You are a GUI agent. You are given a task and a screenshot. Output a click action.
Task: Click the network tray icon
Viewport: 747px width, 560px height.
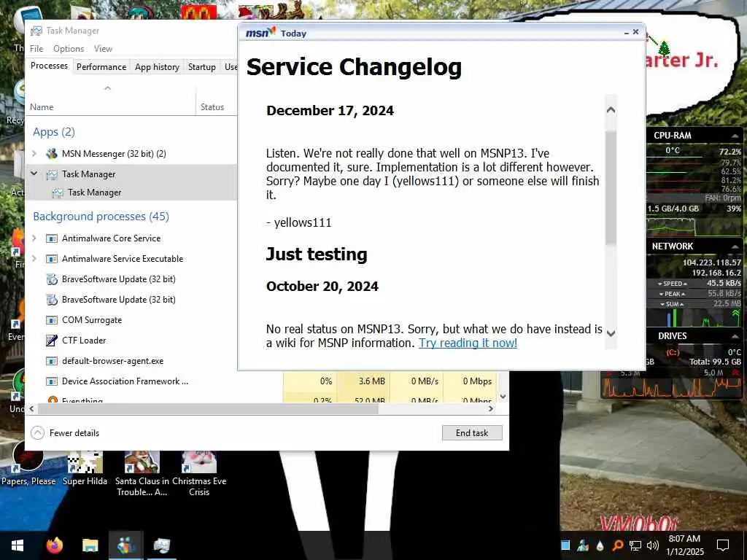point(635,545)
